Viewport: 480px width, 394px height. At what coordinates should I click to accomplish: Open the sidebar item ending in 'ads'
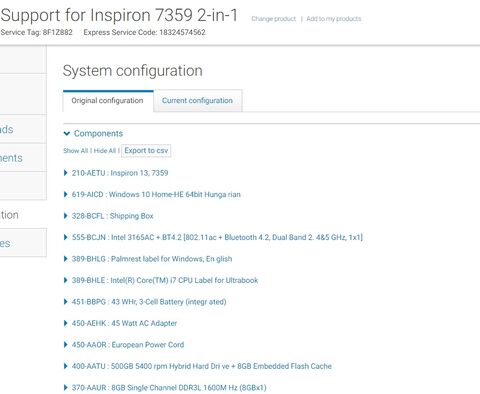click(23, 129)
